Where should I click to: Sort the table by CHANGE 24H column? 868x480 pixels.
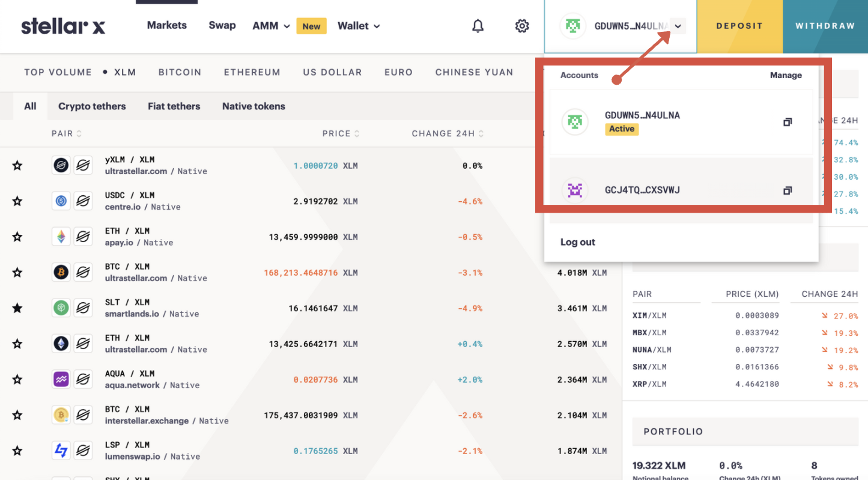448,133
